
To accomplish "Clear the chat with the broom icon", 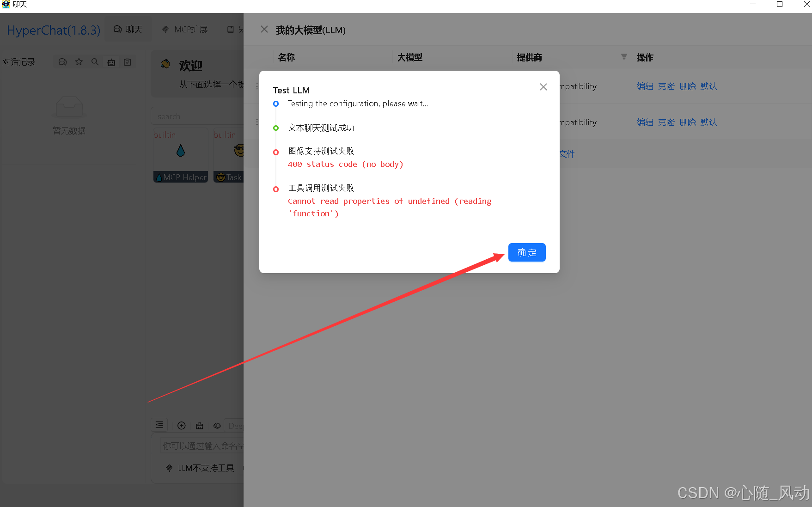I will pos(200,426).
